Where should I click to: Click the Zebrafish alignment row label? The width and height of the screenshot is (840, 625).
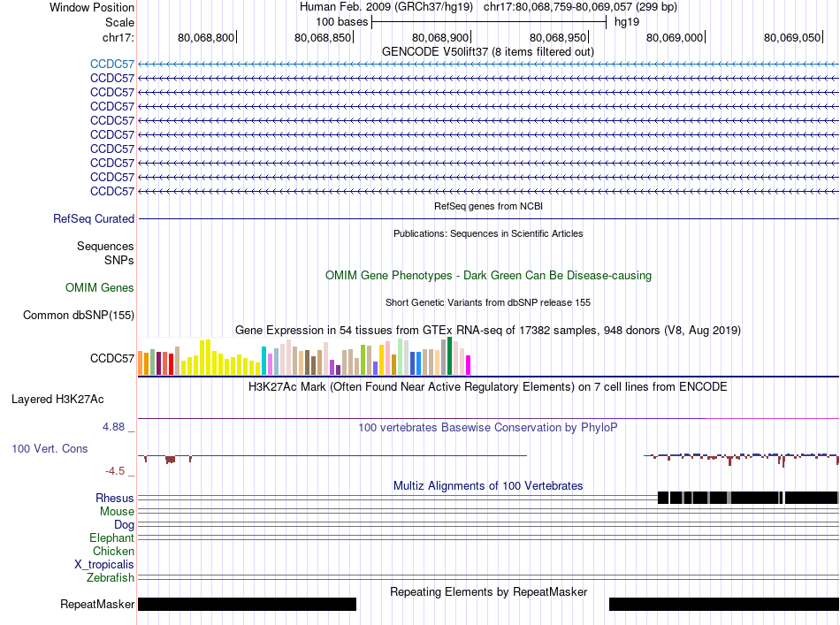point(111,578)
